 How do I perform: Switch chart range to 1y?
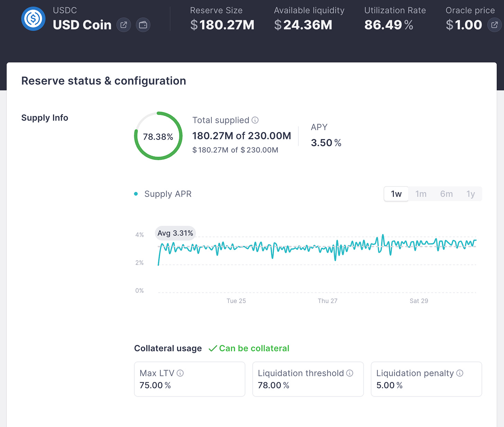pos(470,194)
